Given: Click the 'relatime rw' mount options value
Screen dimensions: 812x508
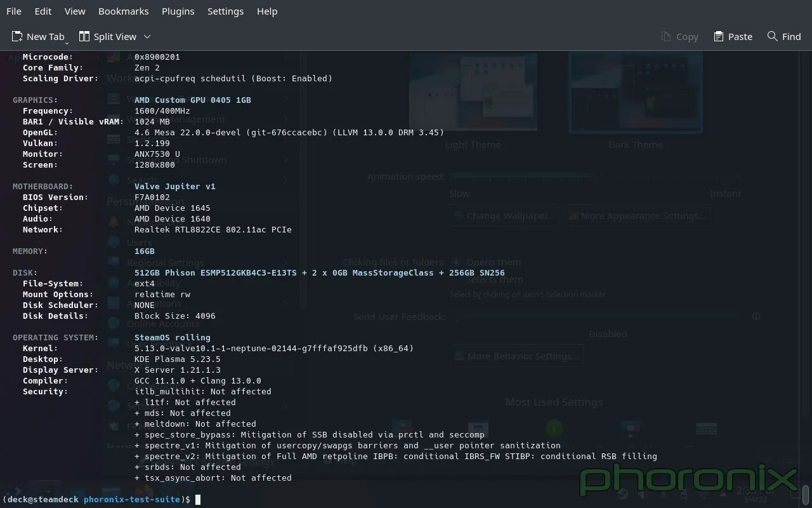Looking at the screenshot, I should [x=162, y=295].
